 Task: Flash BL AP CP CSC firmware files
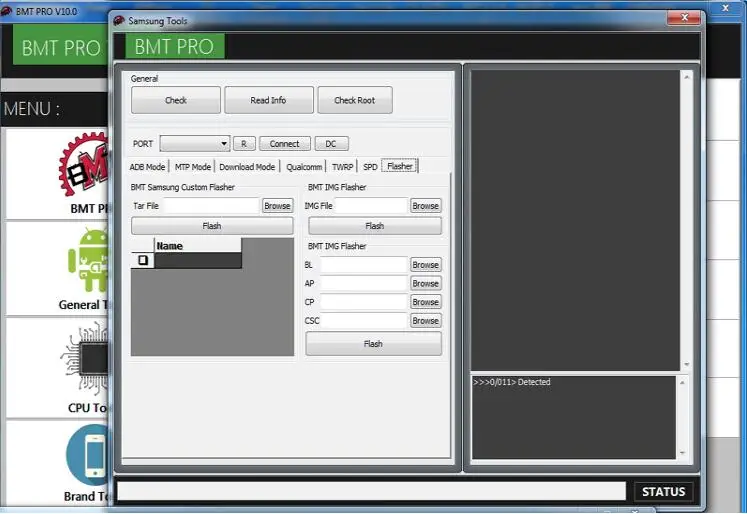click(374, 343)
